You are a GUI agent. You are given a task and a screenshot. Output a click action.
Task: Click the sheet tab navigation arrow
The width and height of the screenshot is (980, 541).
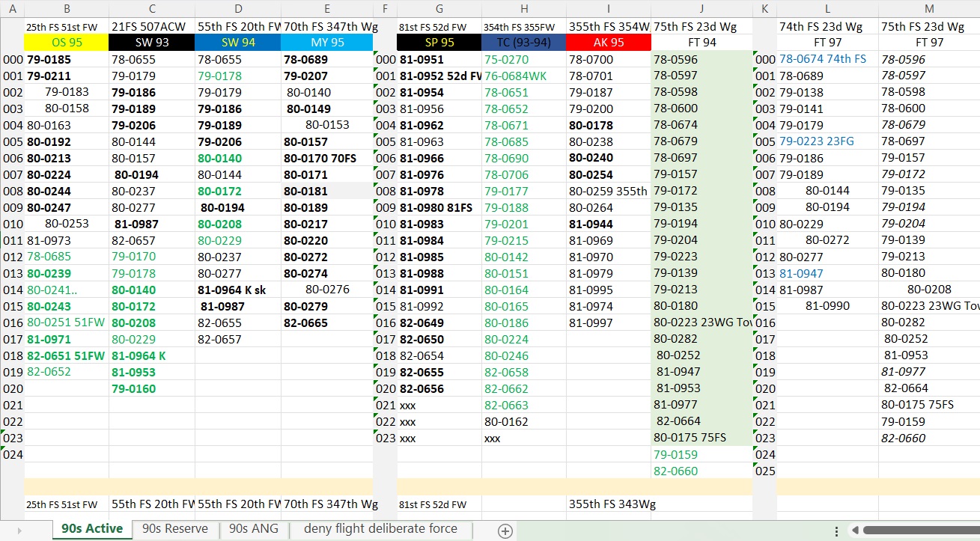[x=19, y=531]
